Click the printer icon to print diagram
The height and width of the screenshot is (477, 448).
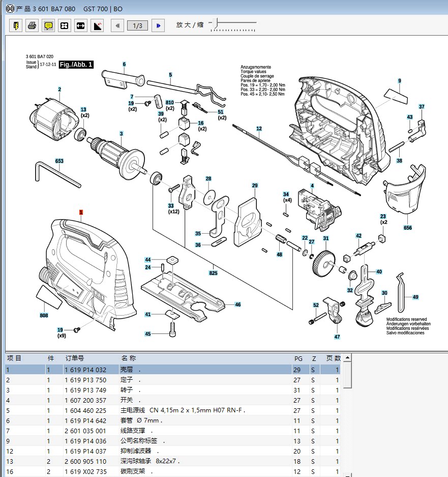[32, 25]
